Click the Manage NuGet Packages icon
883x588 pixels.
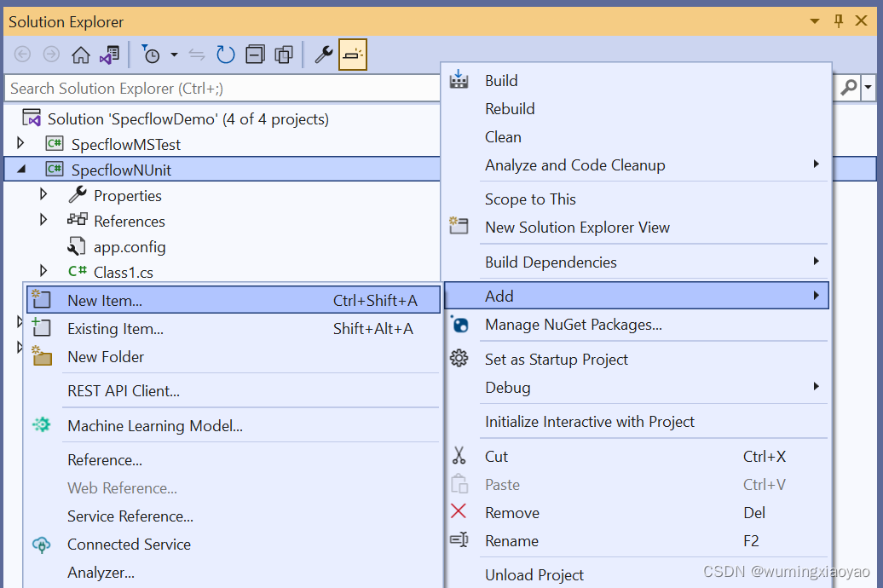tap(459, 326)
